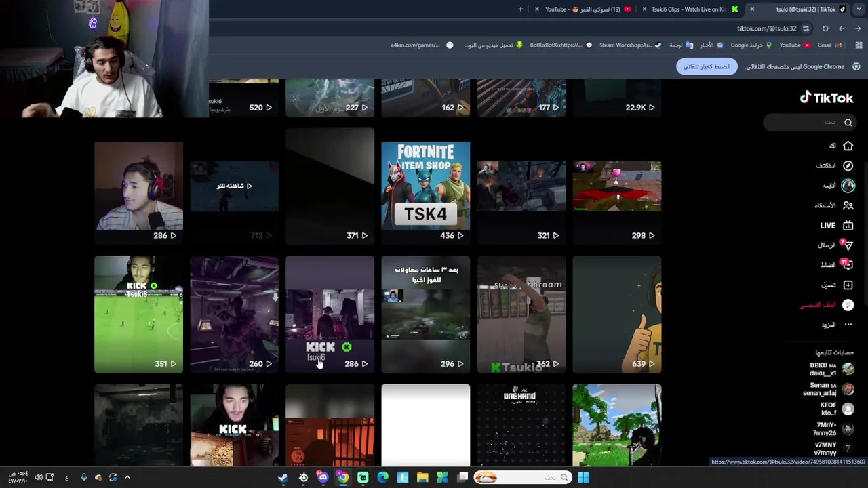This screenshot has width=868, height=488.
Task: Open the LIVE section in sidebar
Action: pyautogui.click(x=836, y=225)
